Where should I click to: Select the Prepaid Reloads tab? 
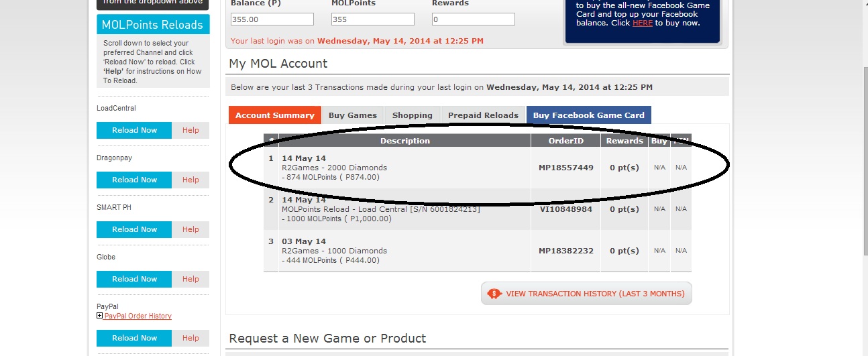point(484,115)
